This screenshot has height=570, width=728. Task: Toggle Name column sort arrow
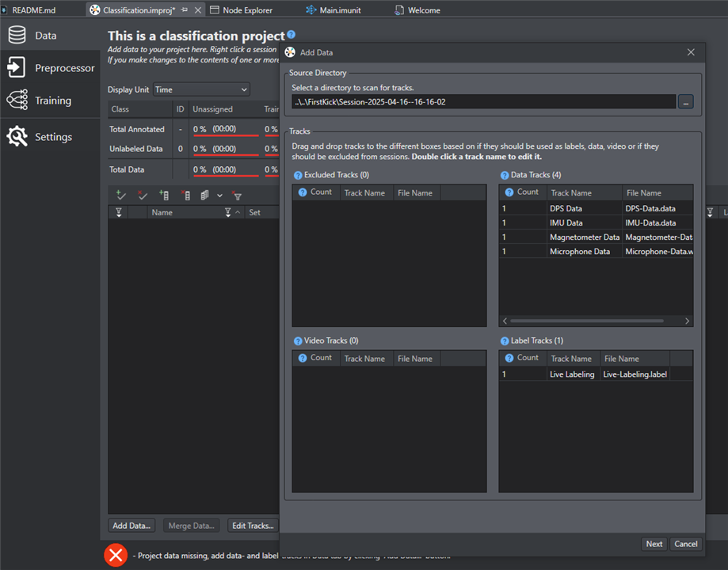click(238, 212)
